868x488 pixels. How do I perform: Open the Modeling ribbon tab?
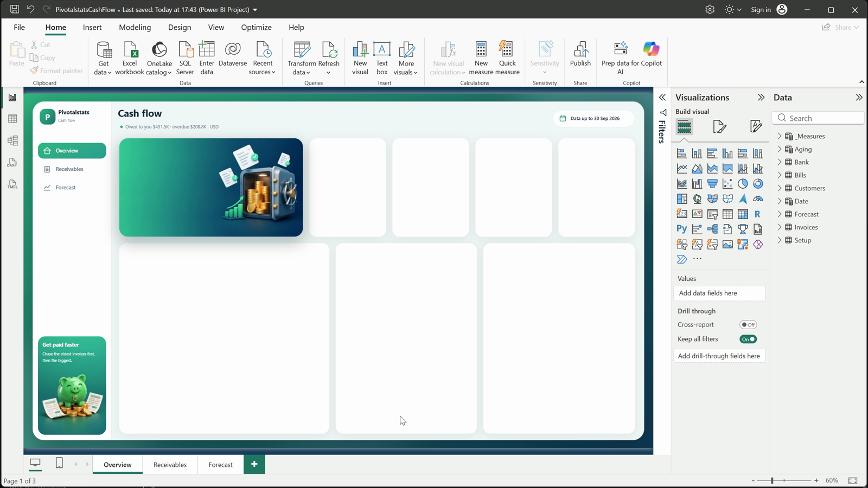tap(135, 27)
